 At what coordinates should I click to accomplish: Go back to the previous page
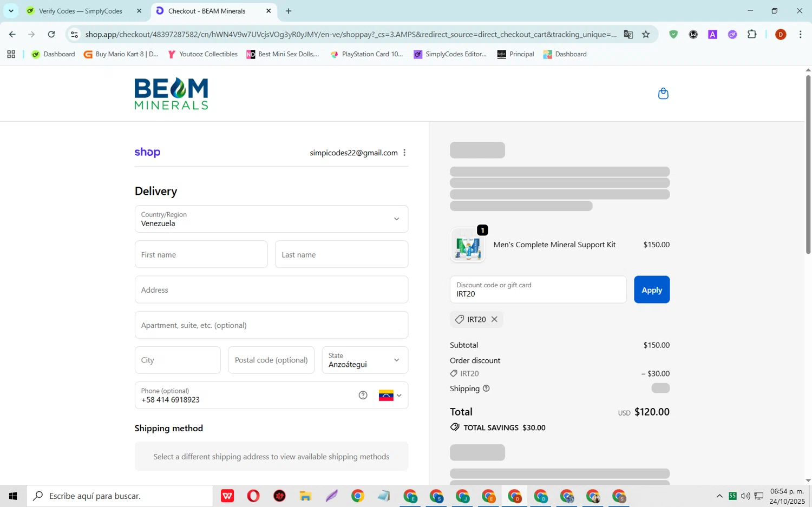(12, 34)
